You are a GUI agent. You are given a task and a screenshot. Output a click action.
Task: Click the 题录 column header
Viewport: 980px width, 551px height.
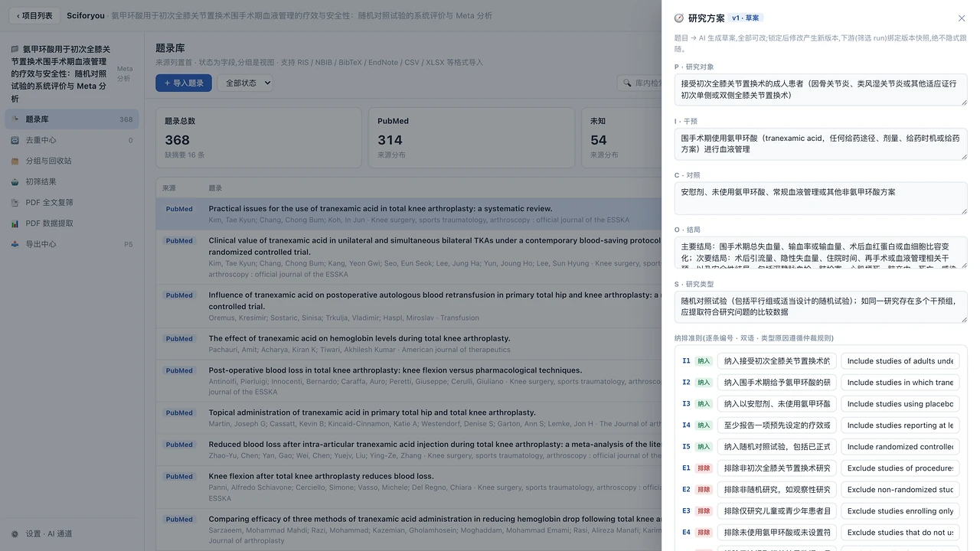[x=216, y=188]
